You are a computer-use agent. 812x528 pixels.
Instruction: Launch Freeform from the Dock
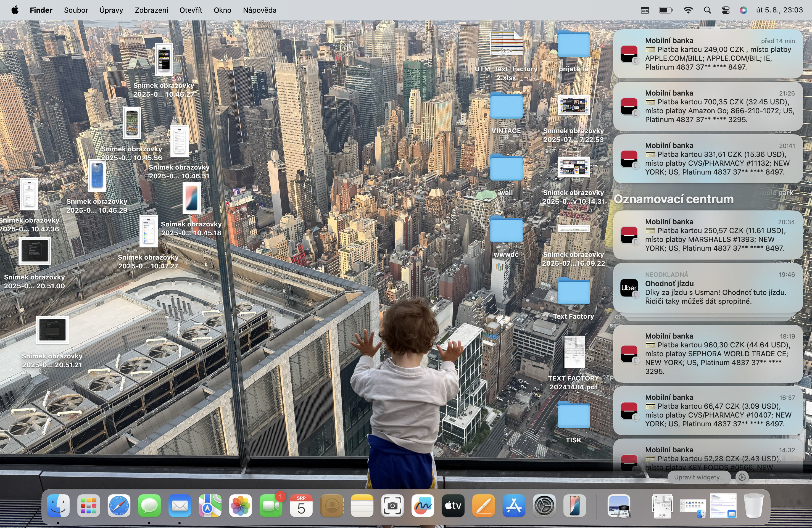[x=423, y=506]
